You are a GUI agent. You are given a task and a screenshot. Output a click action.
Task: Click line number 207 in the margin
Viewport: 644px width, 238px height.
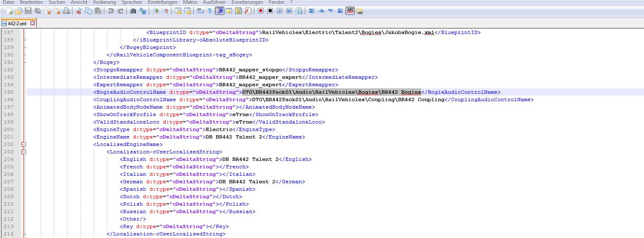(x=8, y=182)
